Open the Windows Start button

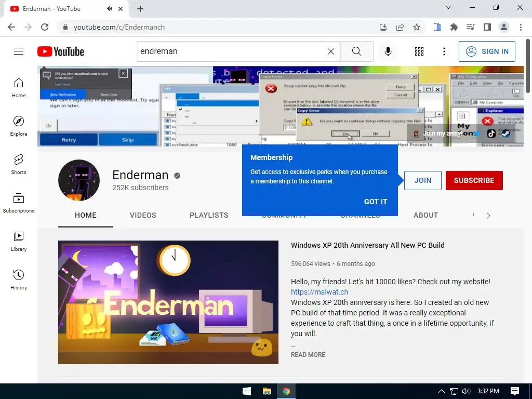(247, 391)
